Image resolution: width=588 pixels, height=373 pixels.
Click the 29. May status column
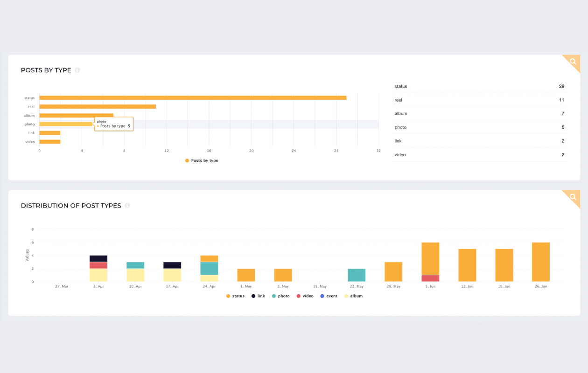[x=393, y=272]
